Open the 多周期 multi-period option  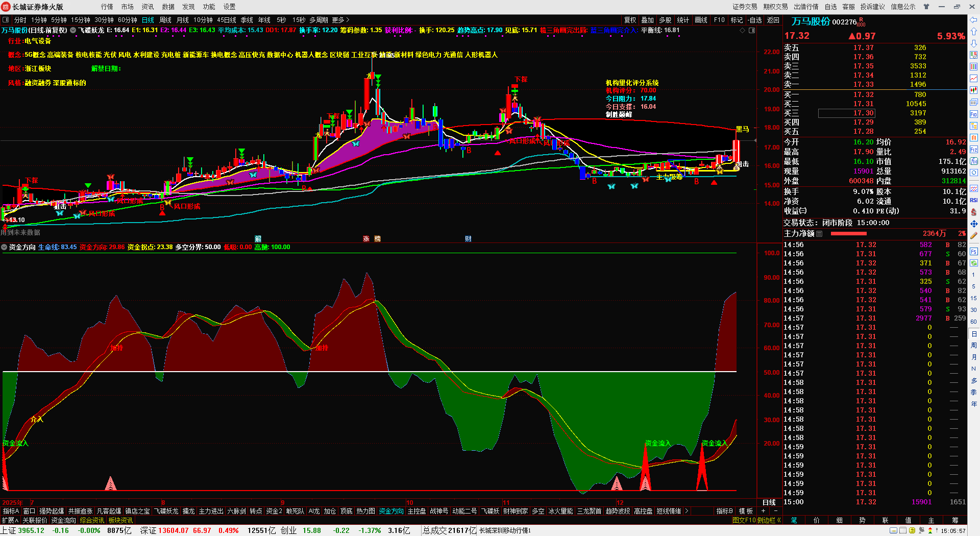coord(318,20)
